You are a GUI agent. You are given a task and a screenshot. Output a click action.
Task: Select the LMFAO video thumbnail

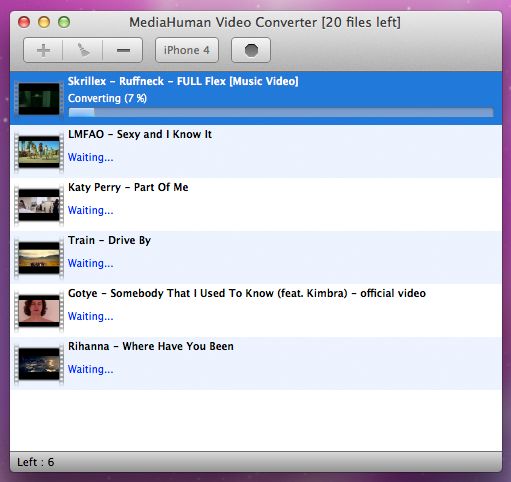(39, 152)
